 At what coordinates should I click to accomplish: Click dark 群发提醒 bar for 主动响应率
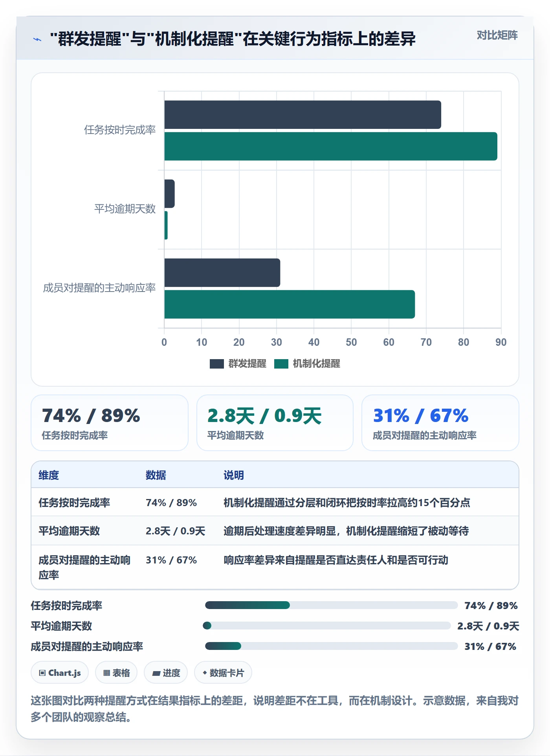[x=222, y=273]
